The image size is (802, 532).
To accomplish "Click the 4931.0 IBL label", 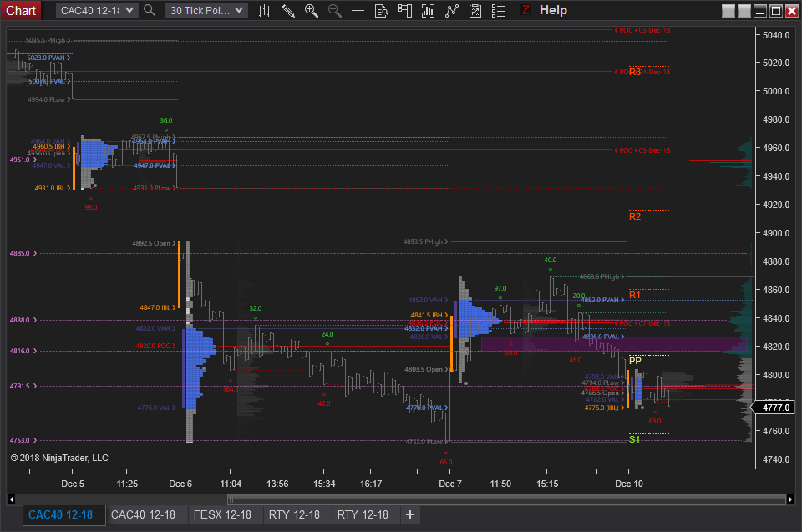I will (53, 188).
